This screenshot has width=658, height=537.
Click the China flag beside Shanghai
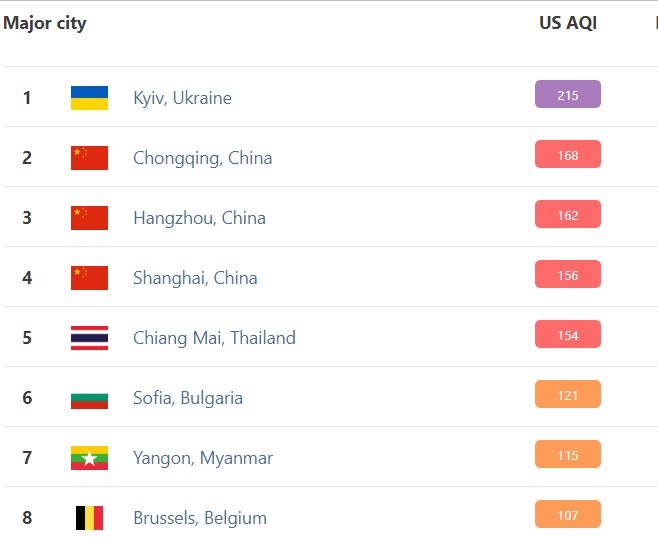pyautogui.click(x=89, y=278)
